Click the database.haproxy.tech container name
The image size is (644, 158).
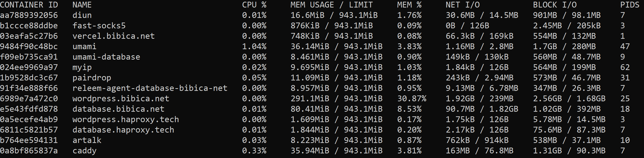(123, 130)
